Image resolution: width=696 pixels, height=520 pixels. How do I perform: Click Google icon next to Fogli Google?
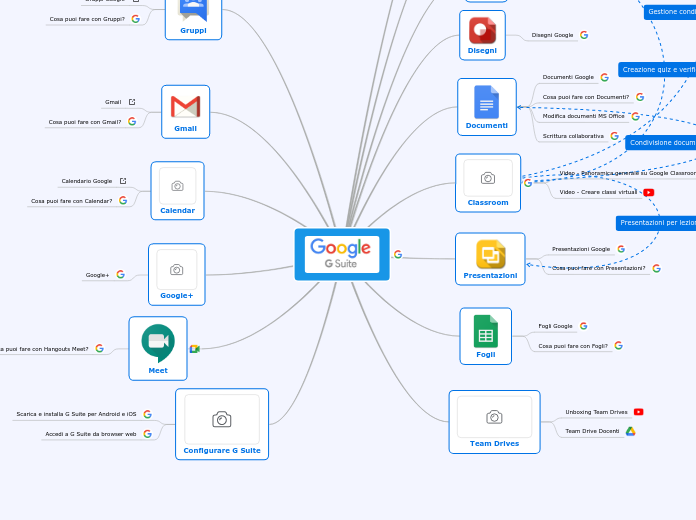tap(584, 326)
